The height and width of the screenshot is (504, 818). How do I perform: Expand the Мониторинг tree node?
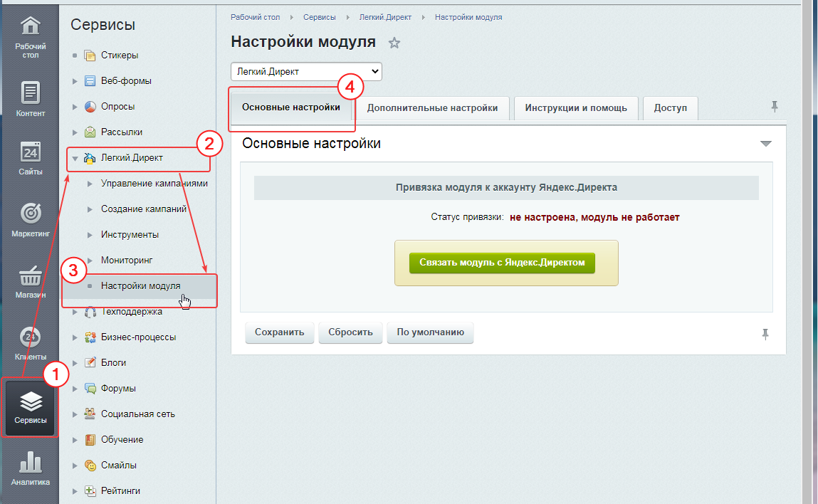[x=90, y=261]
